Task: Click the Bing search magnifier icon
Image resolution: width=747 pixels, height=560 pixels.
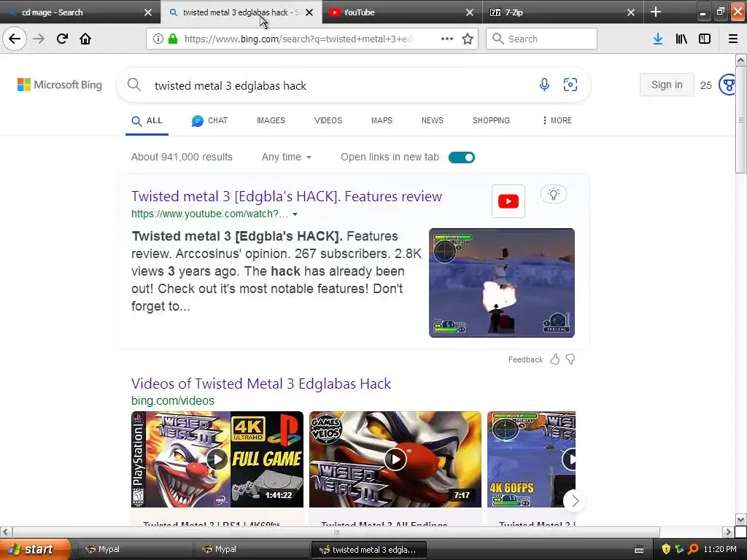Action: click(134, 85)
